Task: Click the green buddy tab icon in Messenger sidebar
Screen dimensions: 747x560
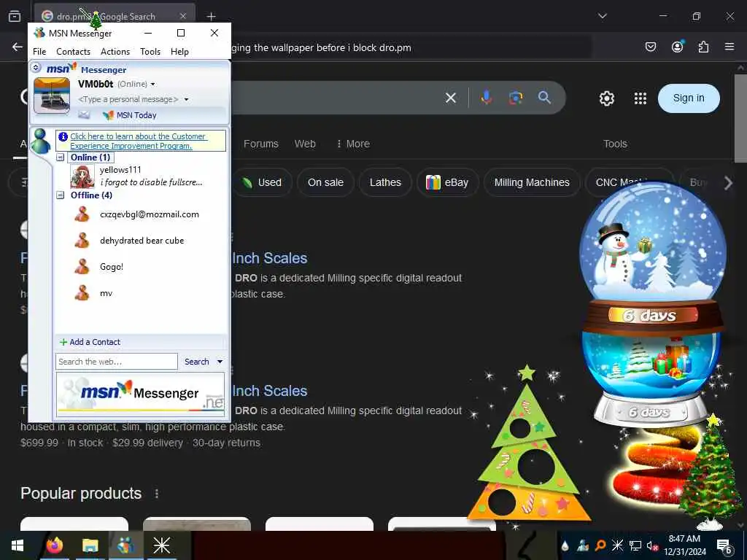Action: click(x=41, y=141)
